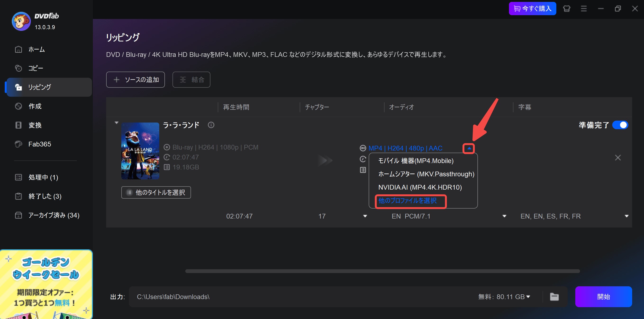Click 他のタイトルを選択 button
Screen dimensions: 644x319
[156, 192]
